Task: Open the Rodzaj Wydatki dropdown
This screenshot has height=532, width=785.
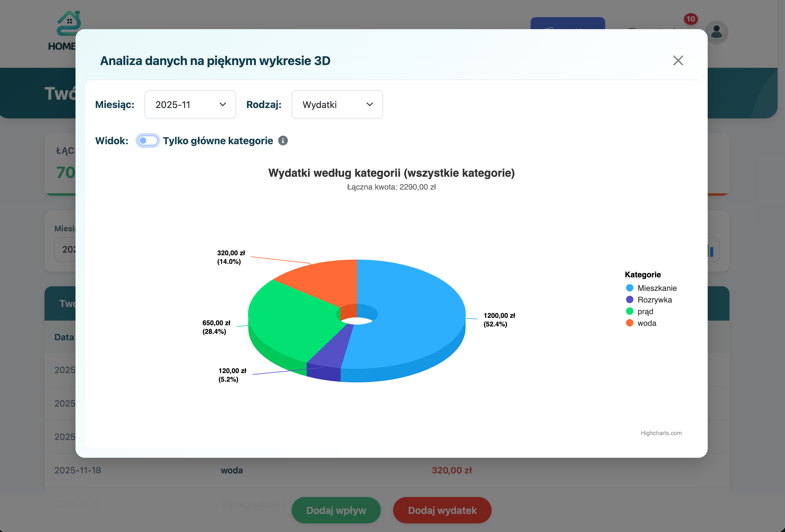Action: click(337, 105)
